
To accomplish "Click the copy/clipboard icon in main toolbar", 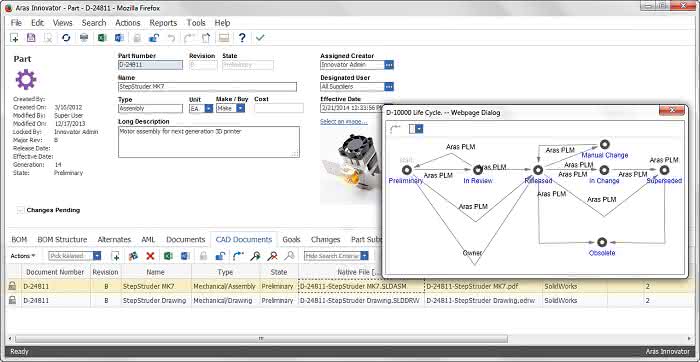I will tap(206, 38).
